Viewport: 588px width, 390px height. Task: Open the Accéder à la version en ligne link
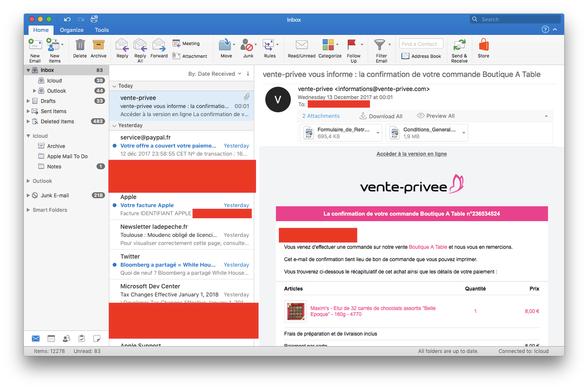coord(411,154)
